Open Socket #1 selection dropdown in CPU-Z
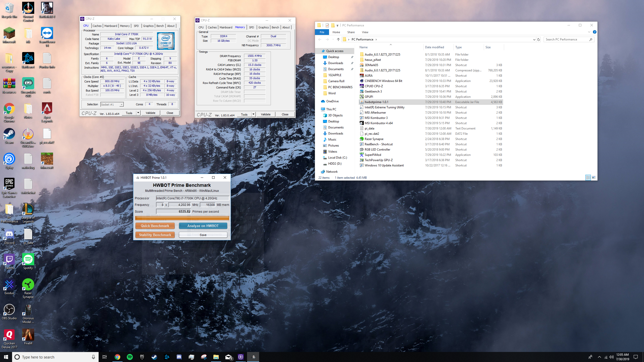Image resolution: width=644 pixels, height=362 pixels. coord(122,105)
